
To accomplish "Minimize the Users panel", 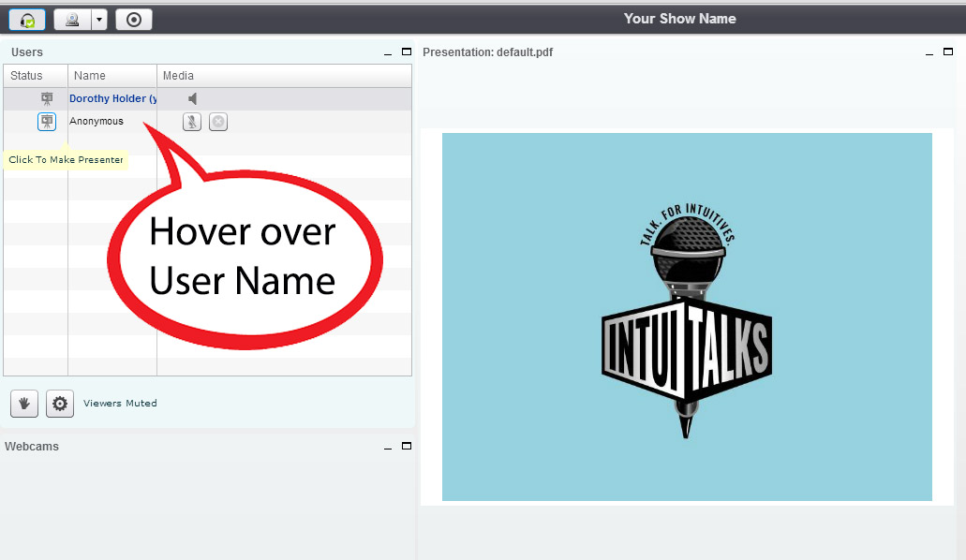I will pos(388,53).
